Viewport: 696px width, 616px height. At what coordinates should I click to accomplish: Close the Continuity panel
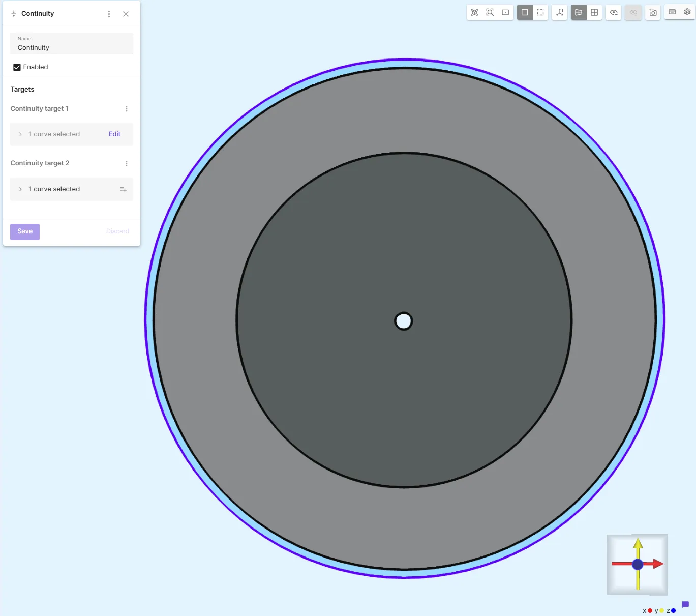tap(126, 14)
